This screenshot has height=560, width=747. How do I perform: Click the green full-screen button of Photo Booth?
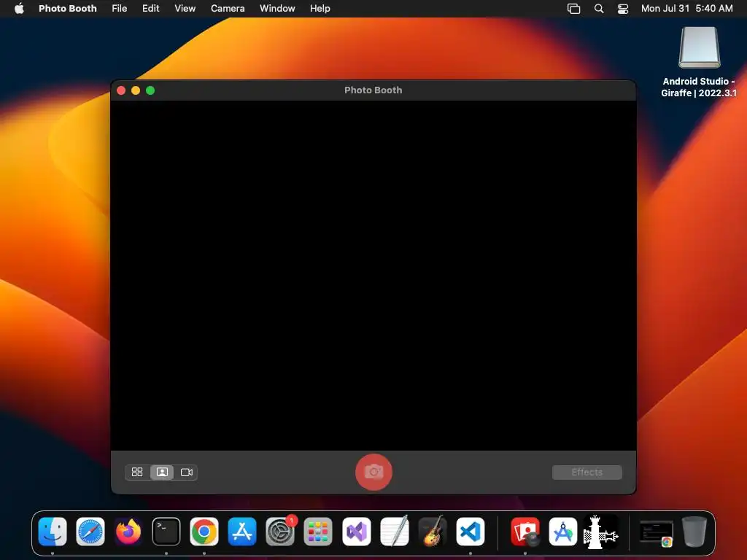pos(150,90)
